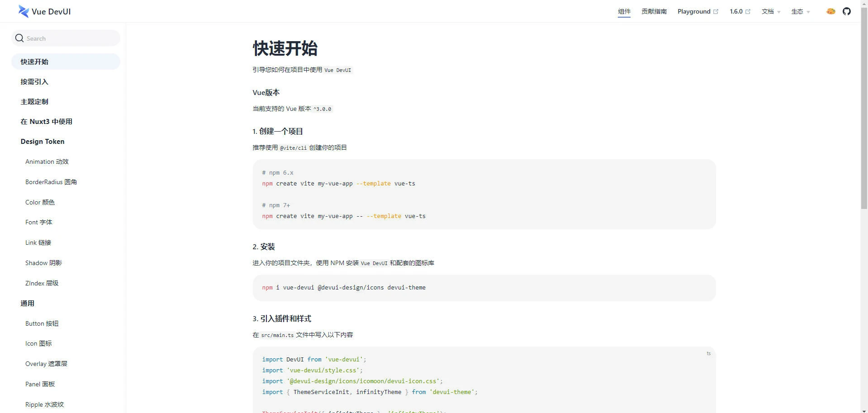868x413 pixels.
Task: Click the Vue DevUI logo
Action: 44,11
